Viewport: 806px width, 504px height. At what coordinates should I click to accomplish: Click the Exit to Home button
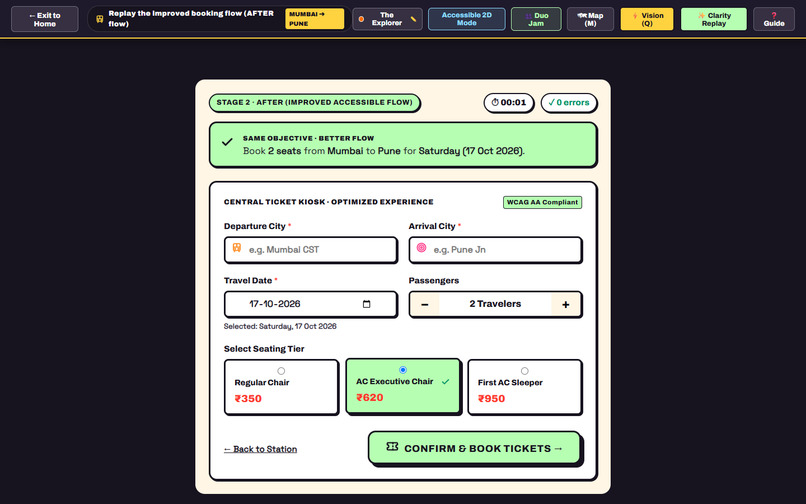click(x=45, y=19)
